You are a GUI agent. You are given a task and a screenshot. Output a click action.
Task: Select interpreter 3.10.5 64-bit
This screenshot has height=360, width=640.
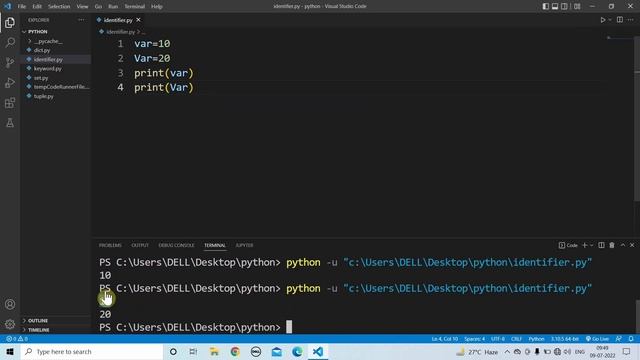pyautogui.click(x=565, y=339)
